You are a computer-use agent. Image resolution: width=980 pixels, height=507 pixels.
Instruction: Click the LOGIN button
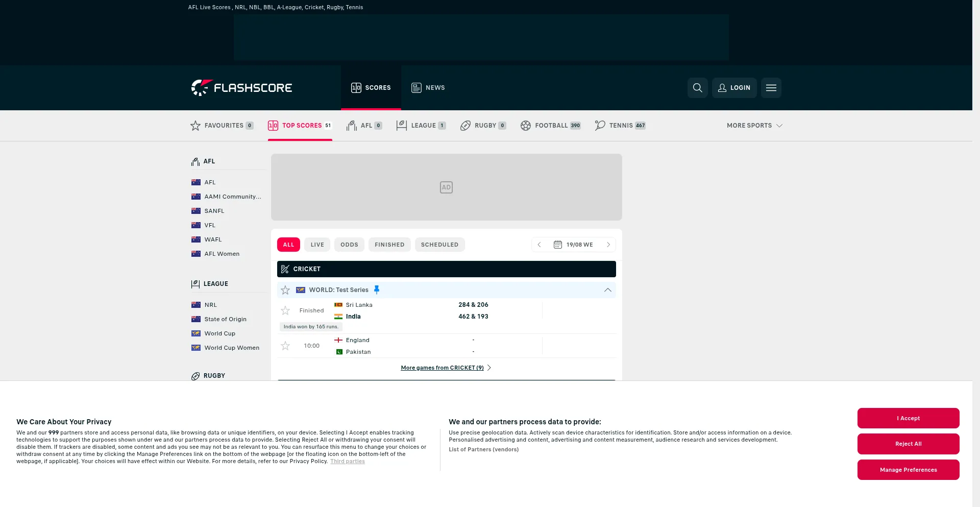[734, 88]
